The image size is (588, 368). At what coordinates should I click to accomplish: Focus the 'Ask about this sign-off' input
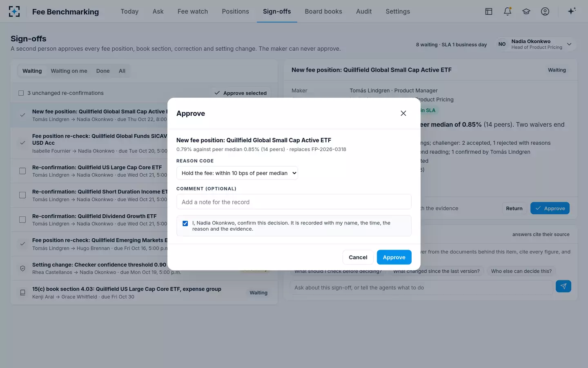(x=421, y=287)
